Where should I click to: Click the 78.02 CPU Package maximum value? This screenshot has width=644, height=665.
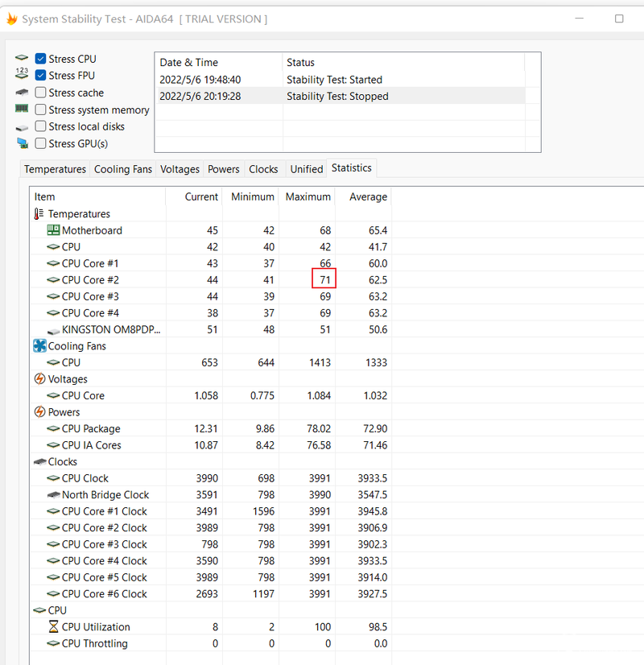(319, 429)
